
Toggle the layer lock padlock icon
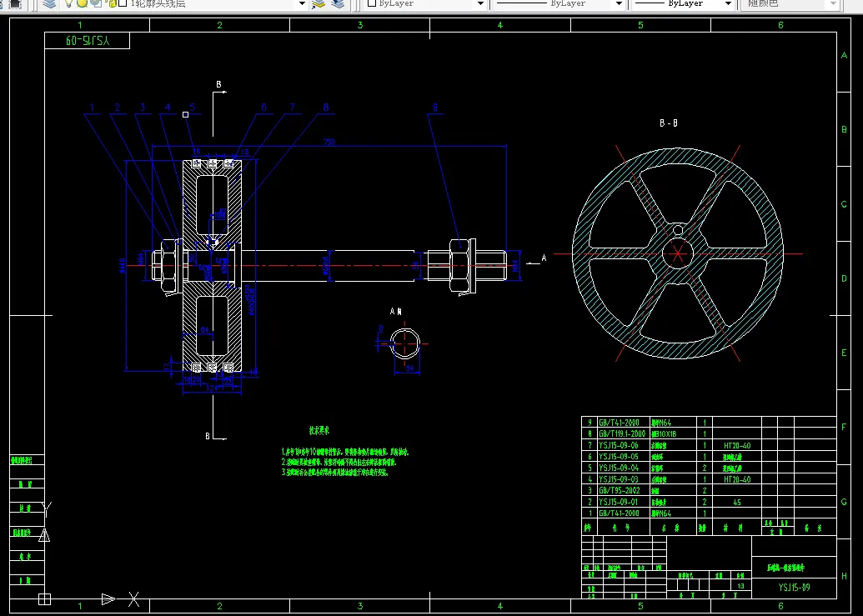pyautogui.click(x=112, y=3)
